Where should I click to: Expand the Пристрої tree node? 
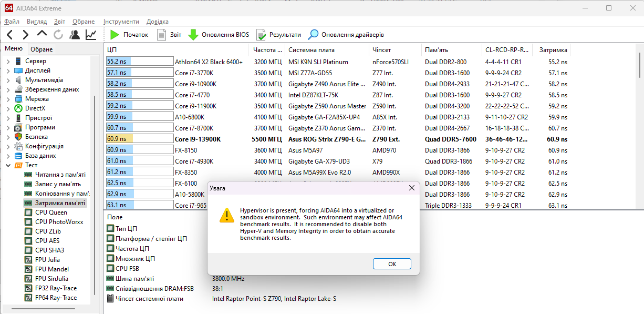pyautogui.click(x=7, y=118)
